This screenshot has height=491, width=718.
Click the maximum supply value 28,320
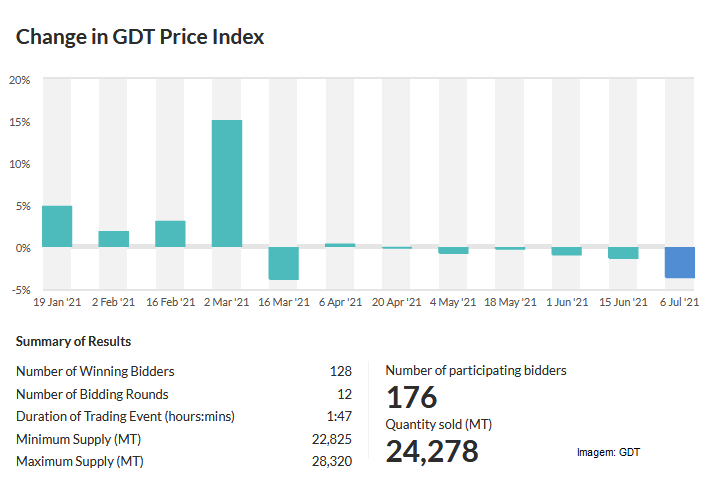pos(332,462)
